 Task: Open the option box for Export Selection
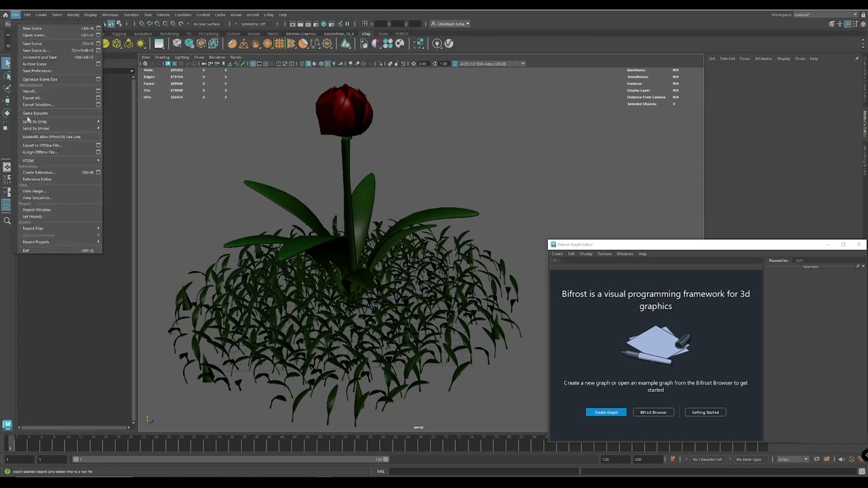(98, 104)
